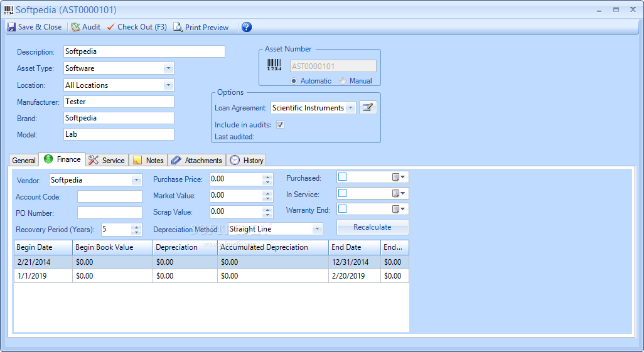This screenshot has height=352, width=644.
Task: Expand the Loan Agreement dropdown
Action: pos(350,108)
